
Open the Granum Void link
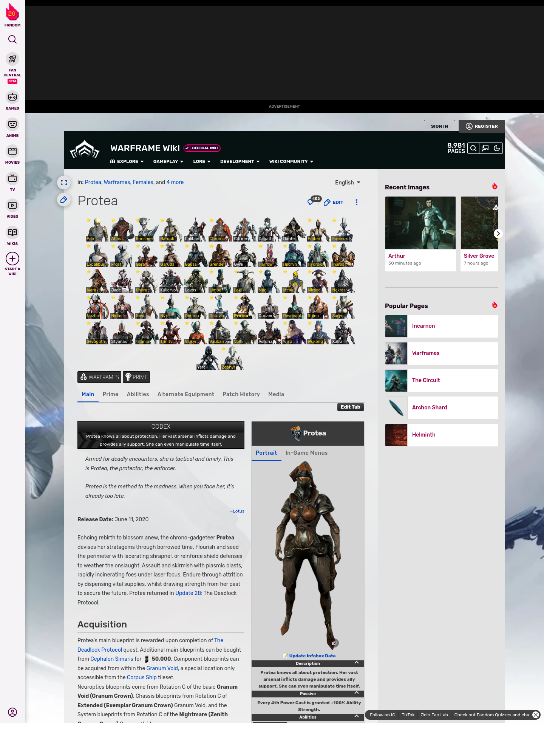coord(162,668)
